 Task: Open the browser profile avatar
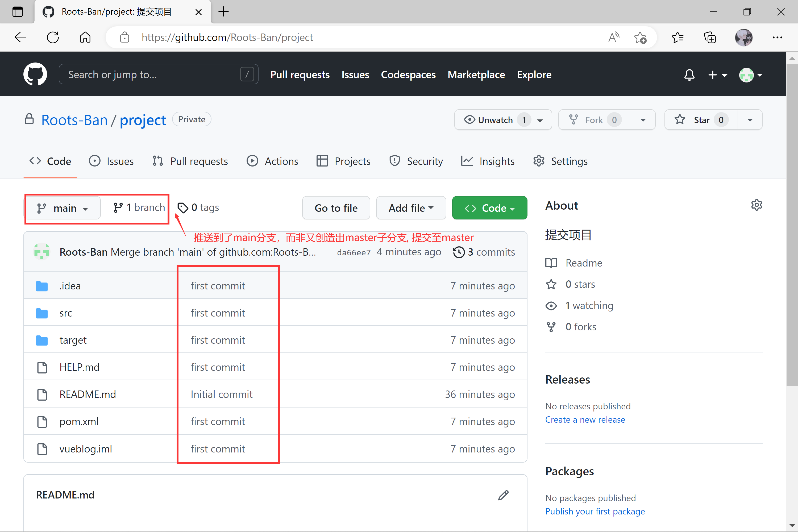tap(744, 37)
